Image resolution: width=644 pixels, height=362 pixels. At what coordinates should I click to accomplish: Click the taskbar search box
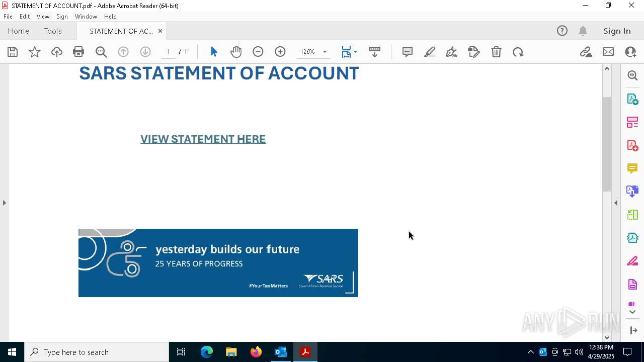97,352
